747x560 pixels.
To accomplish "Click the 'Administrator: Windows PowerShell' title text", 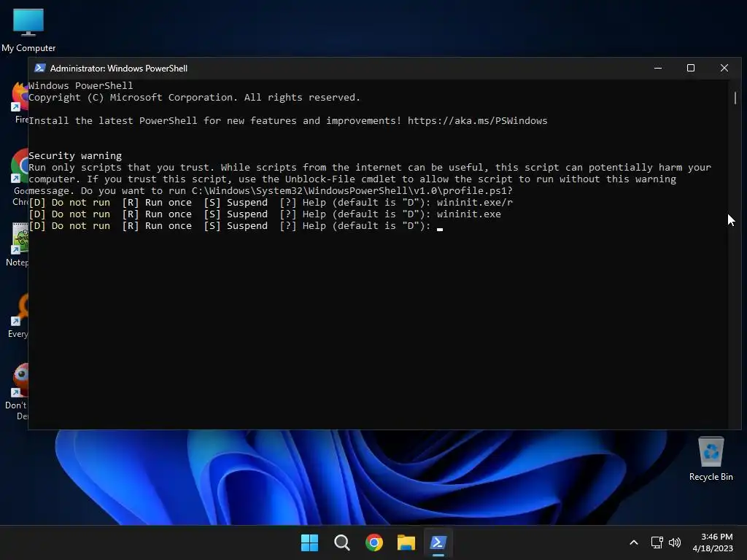I will 119,69.
